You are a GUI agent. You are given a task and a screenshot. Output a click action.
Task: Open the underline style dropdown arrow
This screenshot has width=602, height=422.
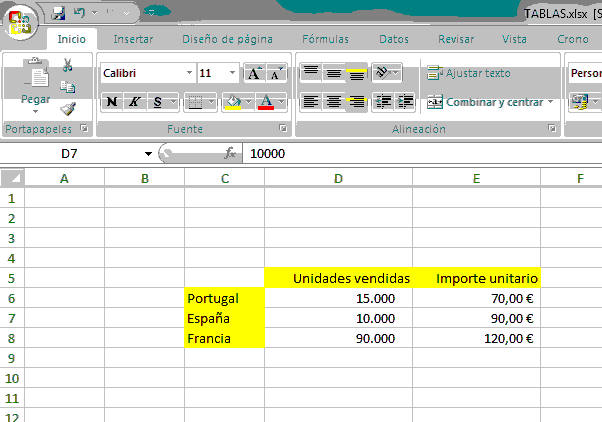174,102
